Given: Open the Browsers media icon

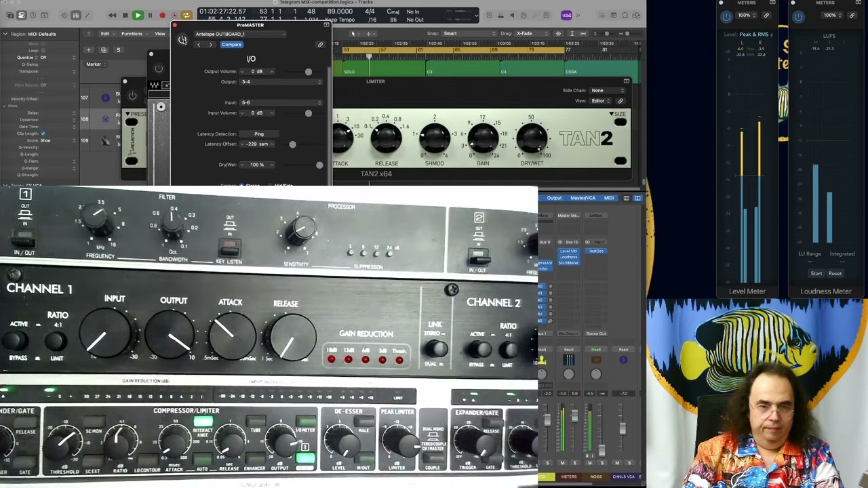Looking at the screenshot, I should [637, 15].
